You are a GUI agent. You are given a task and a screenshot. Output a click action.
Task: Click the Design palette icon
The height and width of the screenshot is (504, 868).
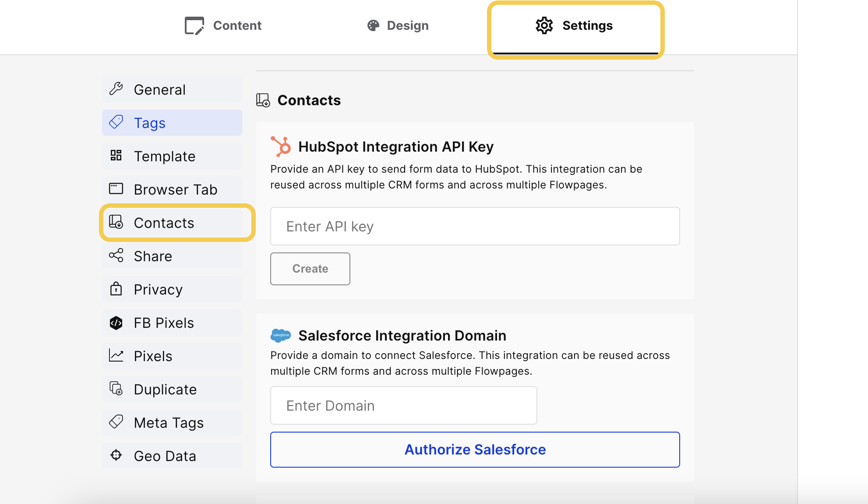[373, 25]
